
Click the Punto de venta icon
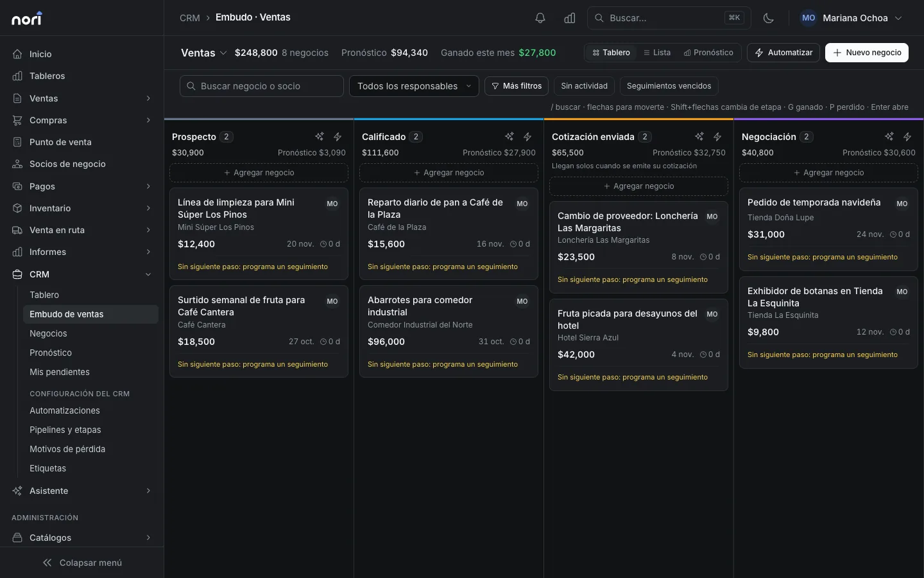(x=18, y=142)
